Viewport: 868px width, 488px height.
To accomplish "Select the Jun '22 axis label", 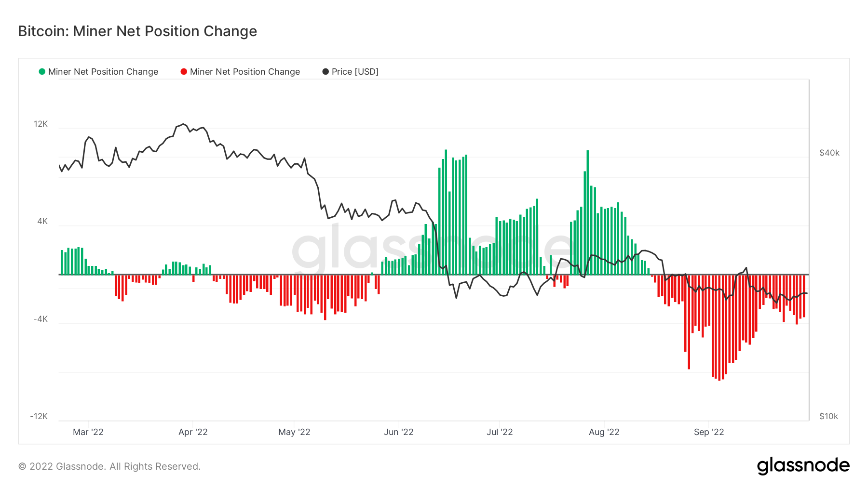I will click(399, 432).
